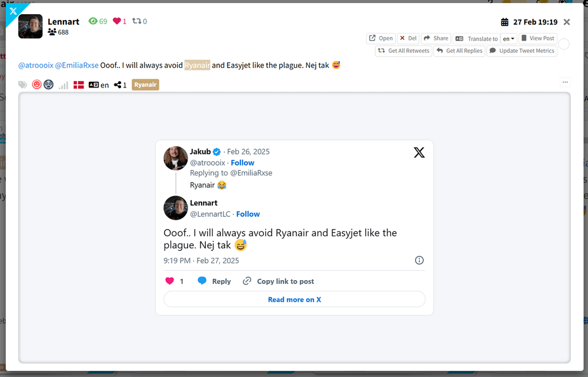Open the 'en' language dropdown
Image resolution: width=588 pixels, height=377 pixels.
[509, 39]
